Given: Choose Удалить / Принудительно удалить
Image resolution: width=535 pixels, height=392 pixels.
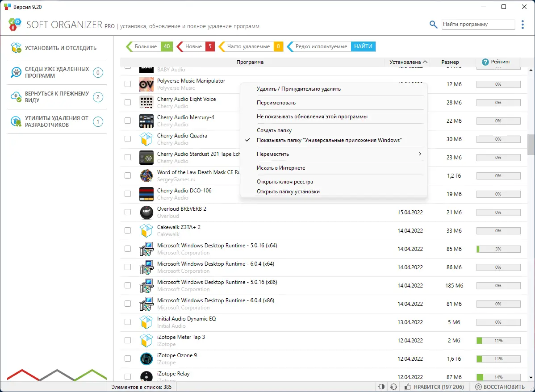Looking at the screenshot, I should tap(334, 89).
